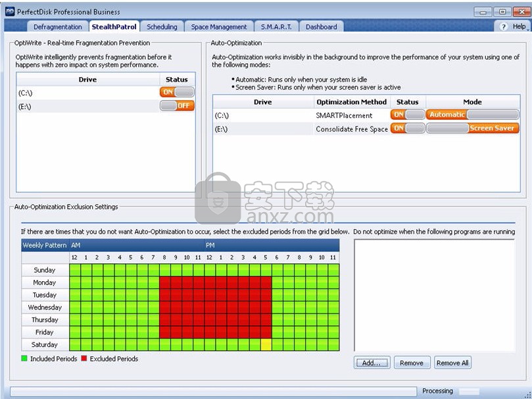Toggle the Wednesday 12 PM excluded cell
Viewport: 532px width, 399px height.
(210, 307)
